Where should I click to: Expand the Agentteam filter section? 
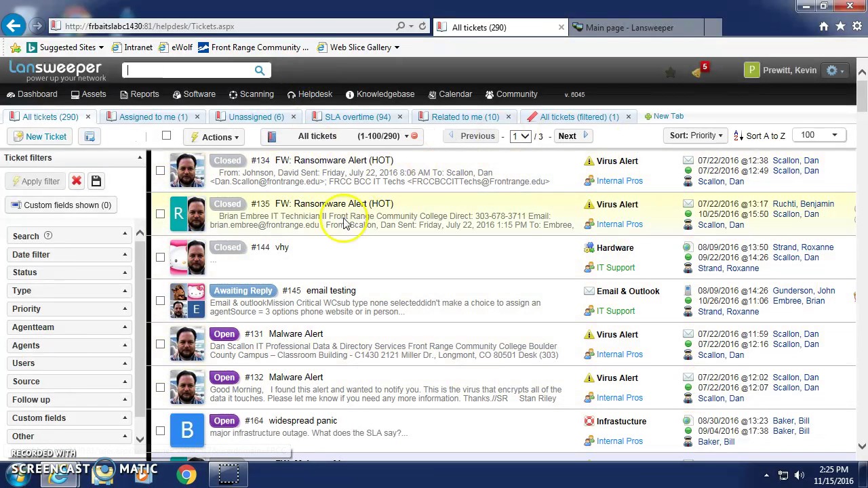coord(69,327)
